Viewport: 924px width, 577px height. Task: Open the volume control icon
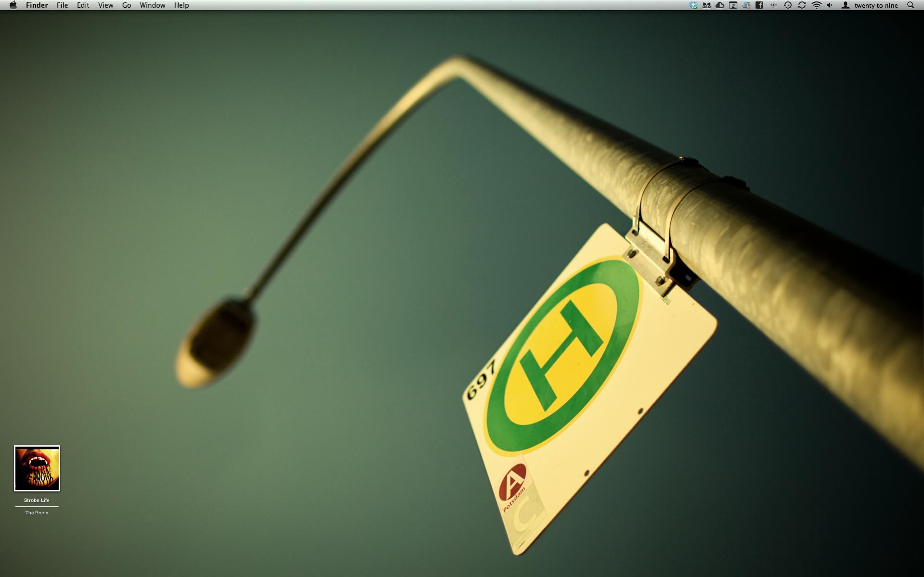(830, 5)
